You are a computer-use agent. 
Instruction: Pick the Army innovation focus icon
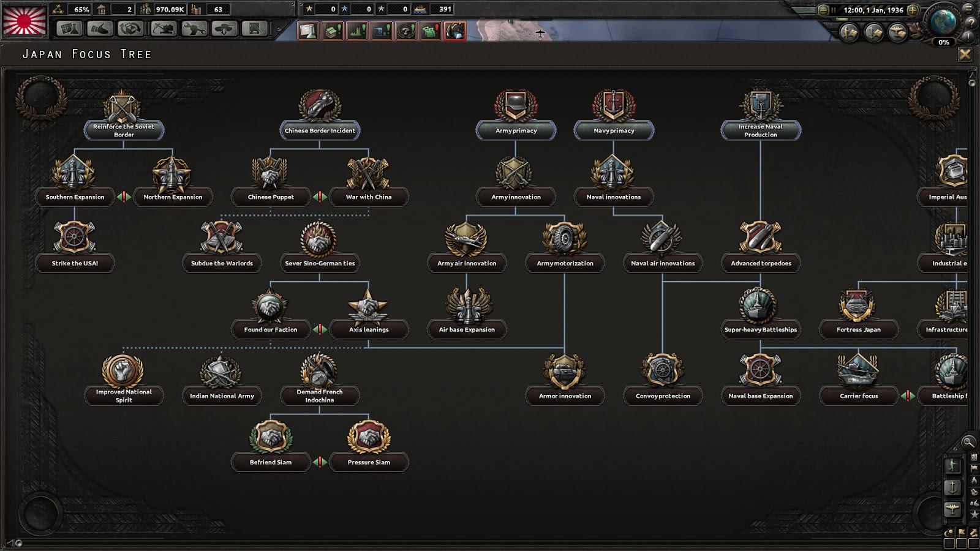point(515,172)
